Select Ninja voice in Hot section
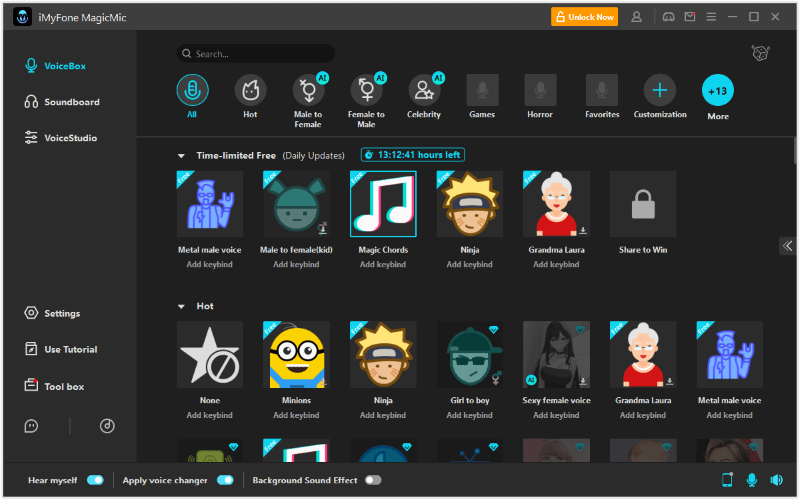This screenshot has width=800, height=500. tap(383, 355)
